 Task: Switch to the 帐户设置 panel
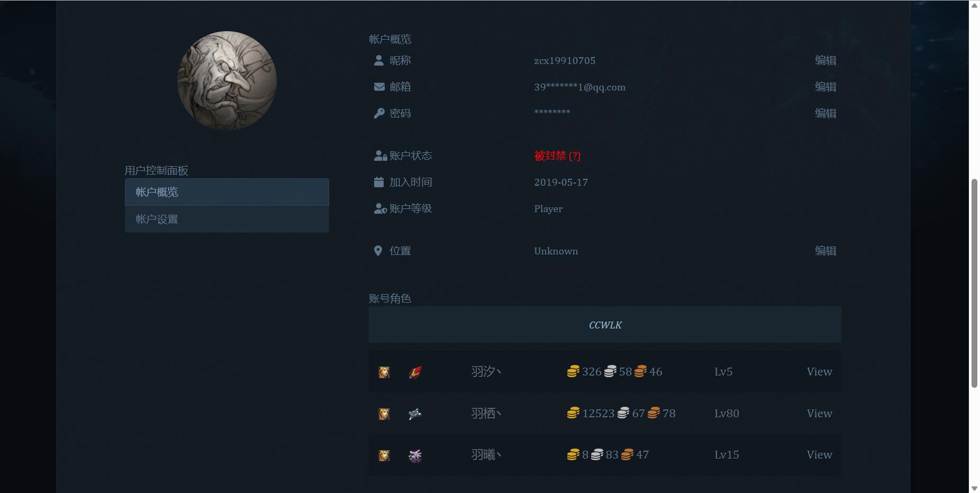(156, 218)
